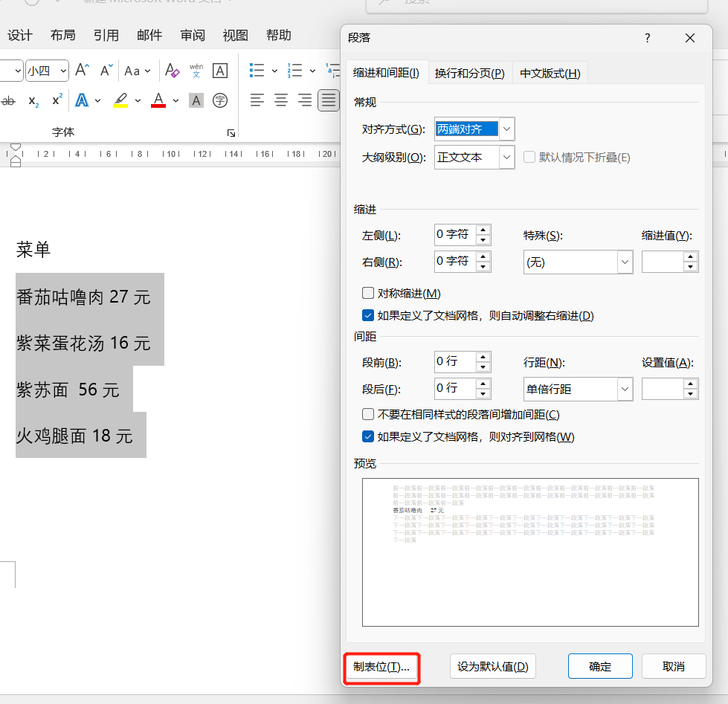Image resolution: width=728 pixels, height=704 pixels.
Task: Open the 邮件 ribbon tab
Action: coord(149,35)
